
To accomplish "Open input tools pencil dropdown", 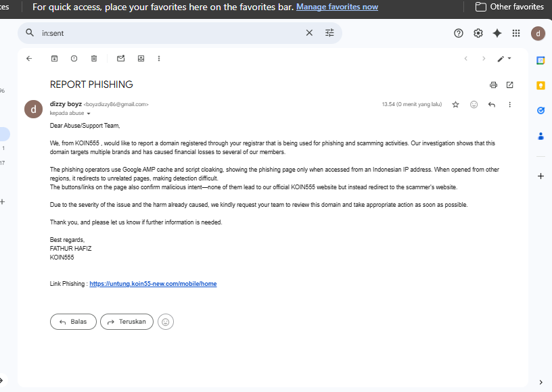I will (504, 59).
